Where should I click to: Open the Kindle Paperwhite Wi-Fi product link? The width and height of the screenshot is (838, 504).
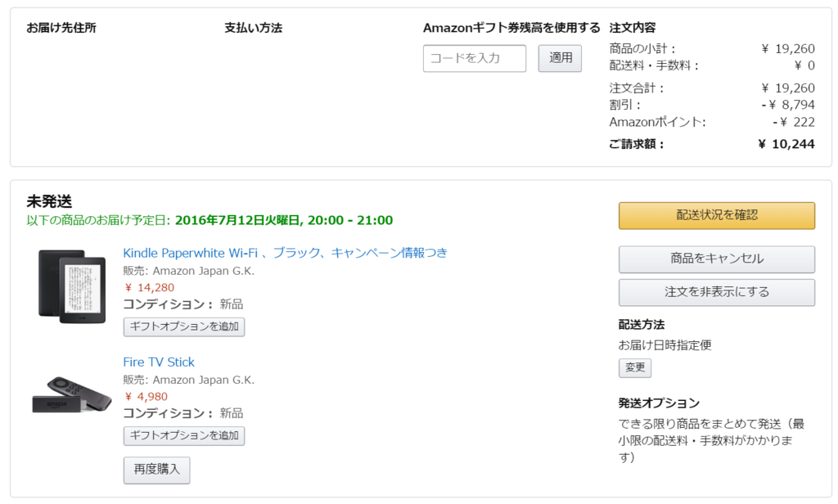[x=285, y=253]
